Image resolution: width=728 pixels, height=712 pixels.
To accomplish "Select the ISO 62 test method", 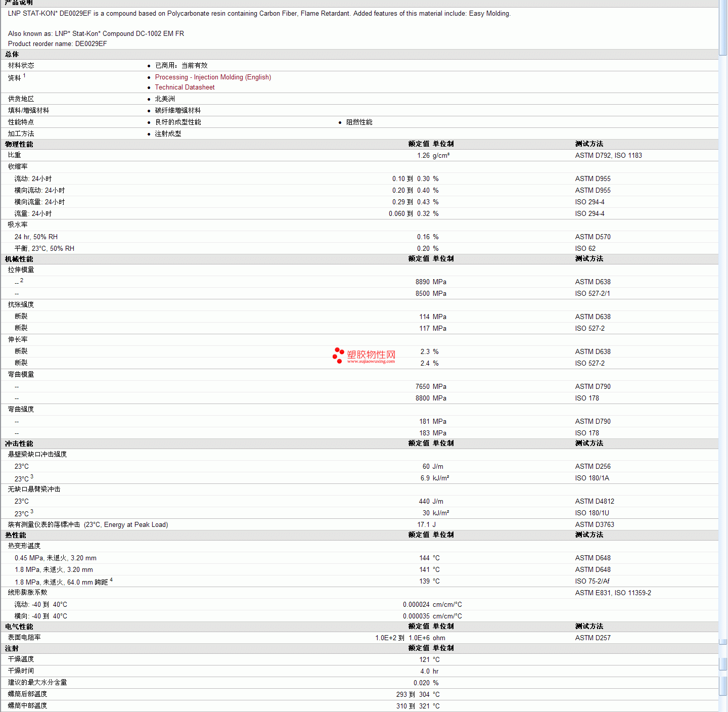I will [585, 249].
